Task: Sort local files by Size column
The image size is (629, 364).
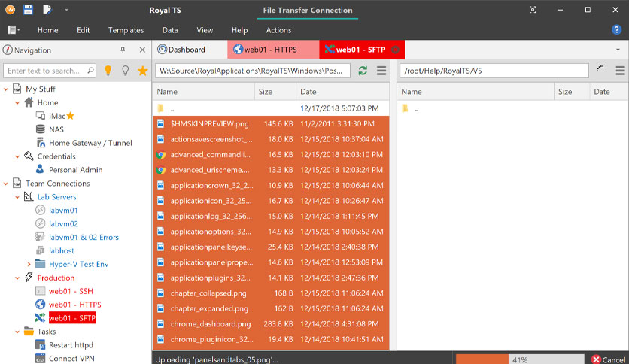Action: 275,92
